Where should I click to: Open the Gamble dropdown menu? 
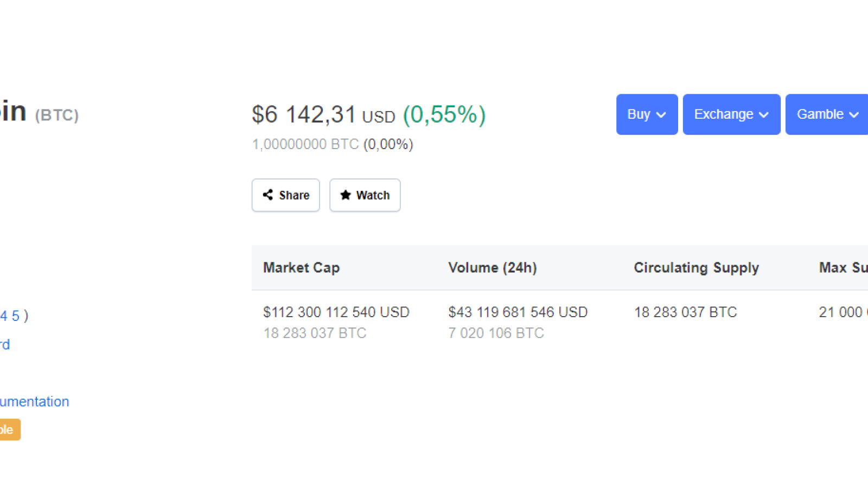point(827,114)
